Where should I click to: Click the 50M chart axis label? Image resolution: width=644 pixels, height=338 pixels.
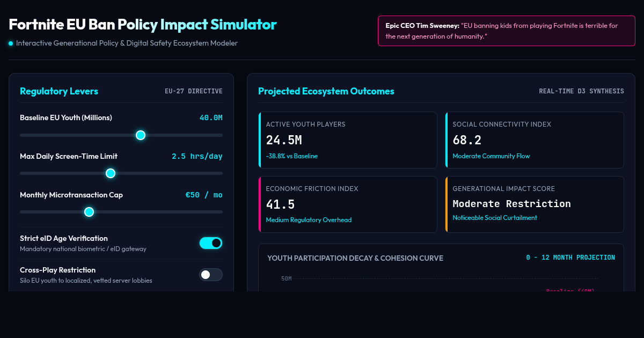tap(286, 278)
